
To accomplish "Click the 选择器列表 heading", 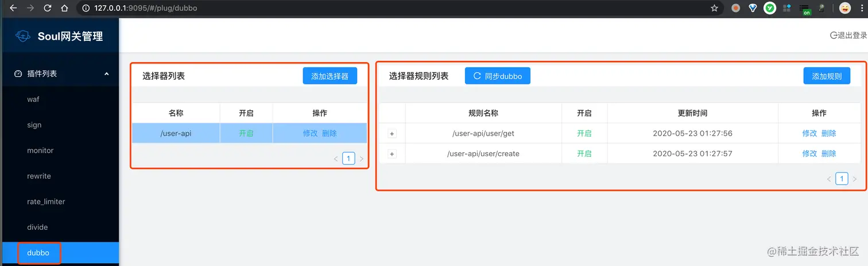I will [164, 76].
